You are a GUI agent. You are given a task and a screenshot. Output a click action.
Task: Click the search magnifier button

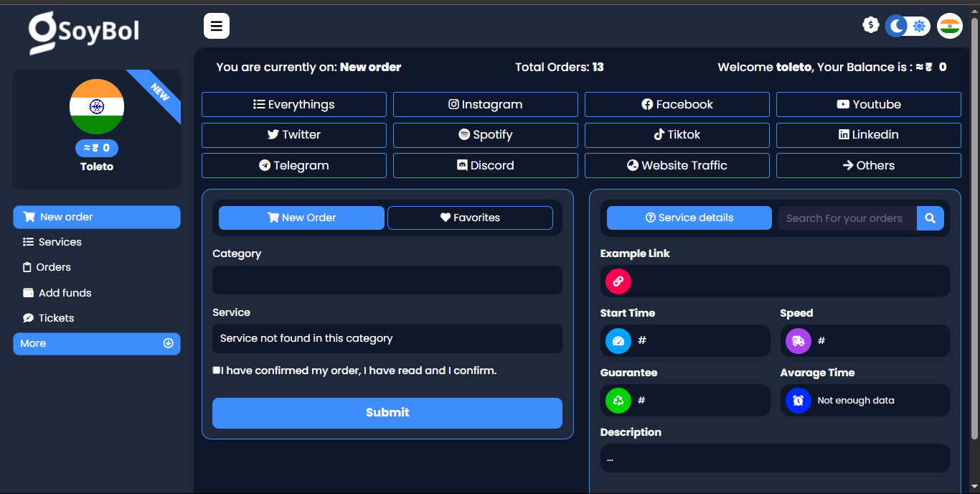tap(930, 218)
